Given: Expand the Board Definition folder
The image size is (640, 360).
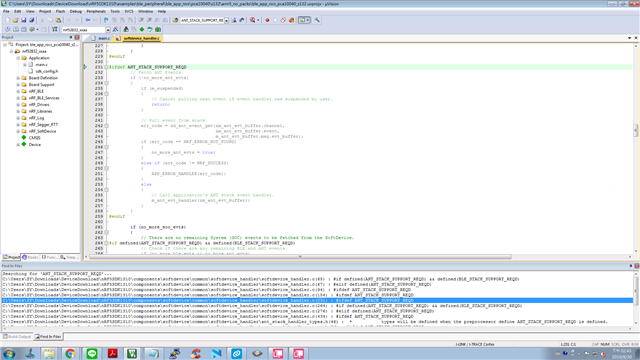Looking at the screenshot, I should (x=18, y=78).
